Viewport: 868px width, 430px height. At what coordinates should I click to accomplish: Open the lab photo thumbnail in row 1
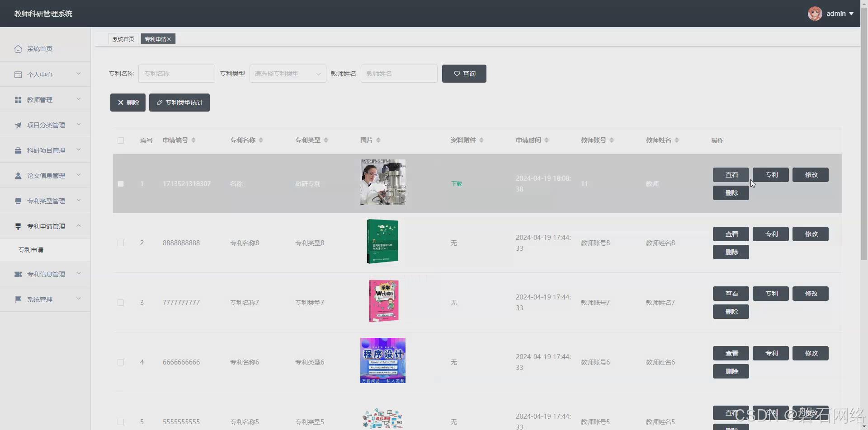pyautogui.click(x=383, y=182)
